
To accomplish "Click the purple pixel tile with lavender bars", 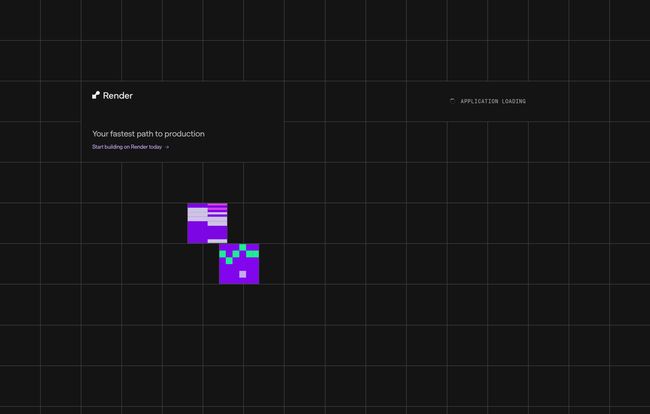I will [207, 223].
